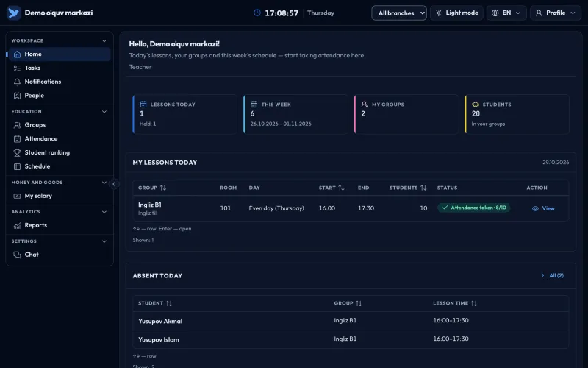588x368 pixels.
Task: Sort absent list by Group column
Action: [348, 303]
